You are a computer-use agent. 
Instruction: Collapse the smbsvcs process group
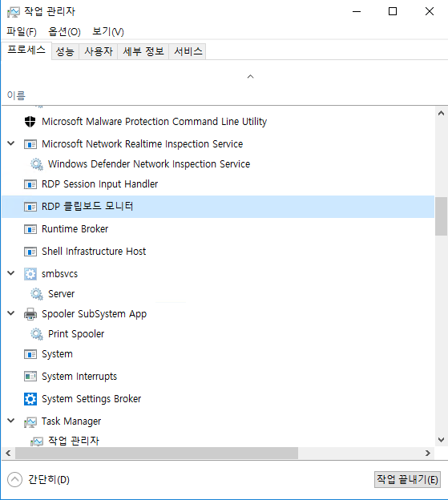coord(11,273)
